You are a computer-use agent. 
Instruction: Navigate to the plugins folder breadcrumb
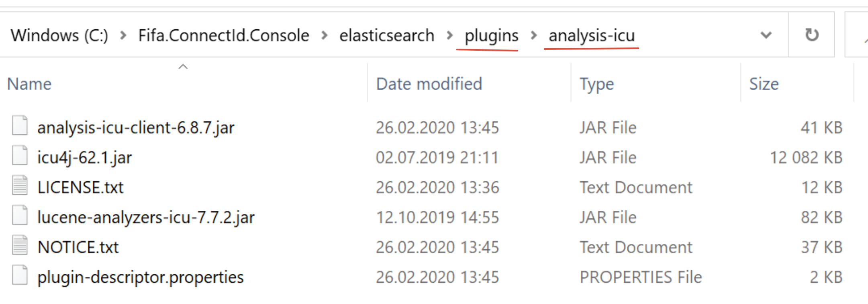point(491,35)
